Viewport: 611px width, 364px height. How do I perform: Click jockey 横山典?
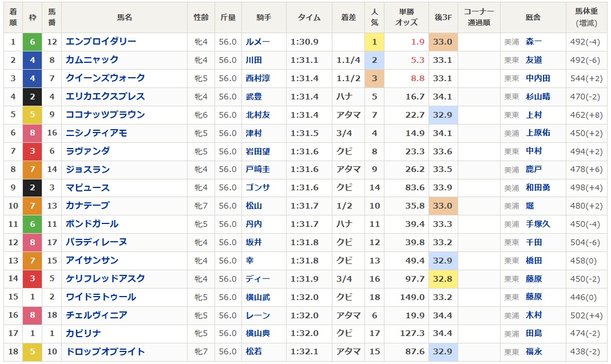pyautogui.click(x=257, y=333)
